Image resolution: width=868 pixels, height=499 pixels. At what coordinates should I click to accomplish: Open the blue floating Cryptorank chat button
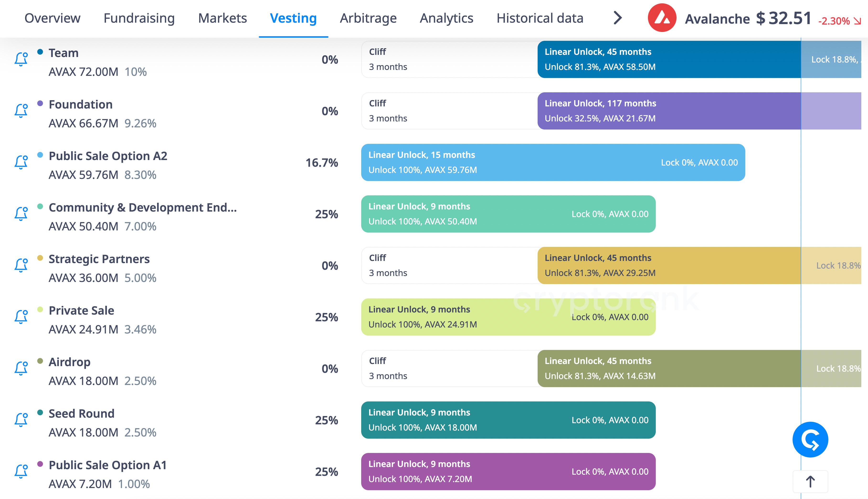pos(810,440)
